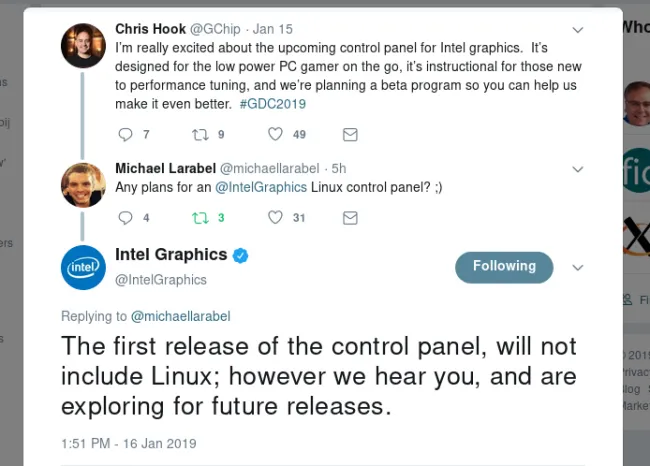
Task: Open more options chevron beside Following button
Action: (x=578, y=267)
